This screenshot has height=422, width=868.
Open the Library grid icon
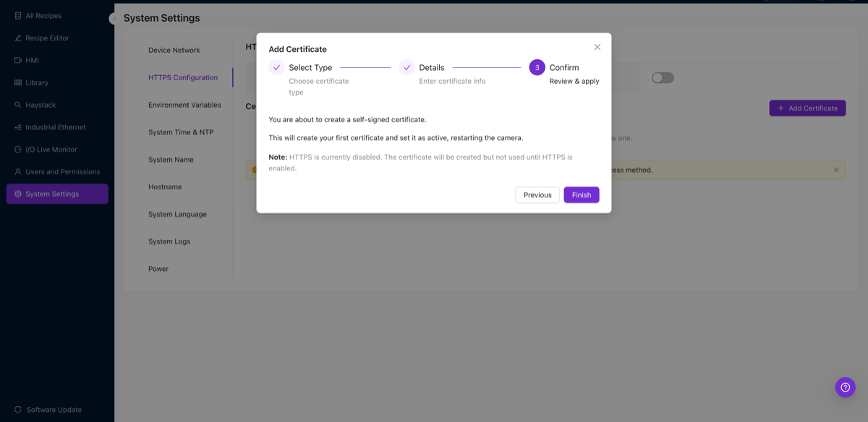tap(18, 82)
